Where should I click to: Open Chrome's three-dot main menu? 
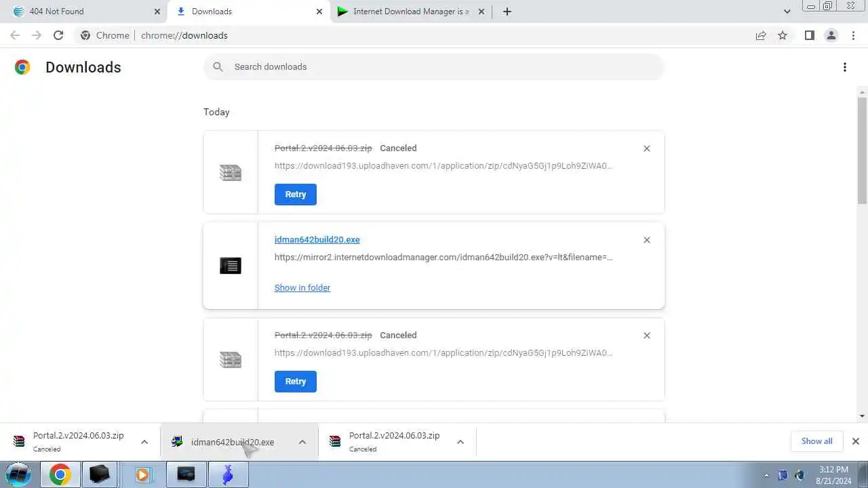853,35
